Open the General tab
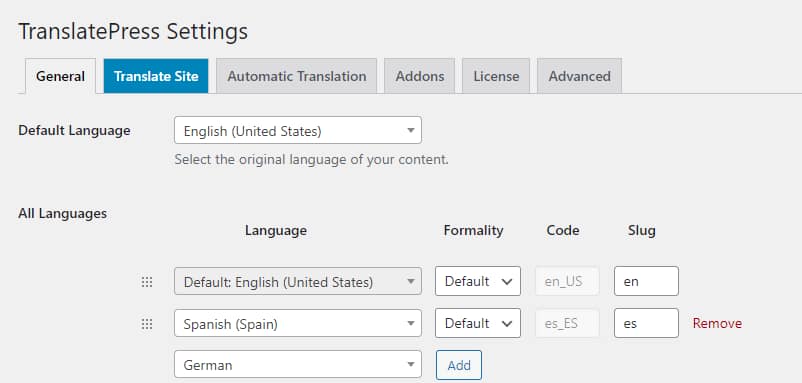This screenshot has height=383, width=802. (60, 76)
